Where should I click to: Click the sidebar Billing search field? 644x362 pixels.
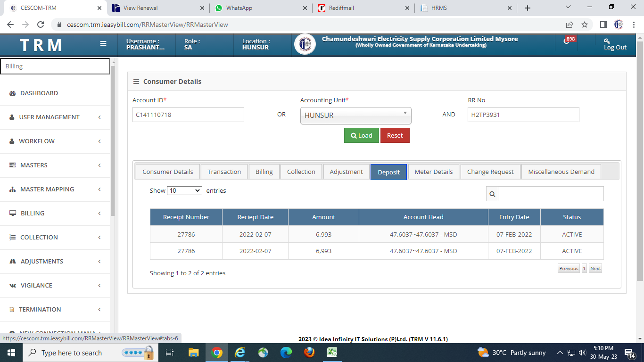point(55,66)
